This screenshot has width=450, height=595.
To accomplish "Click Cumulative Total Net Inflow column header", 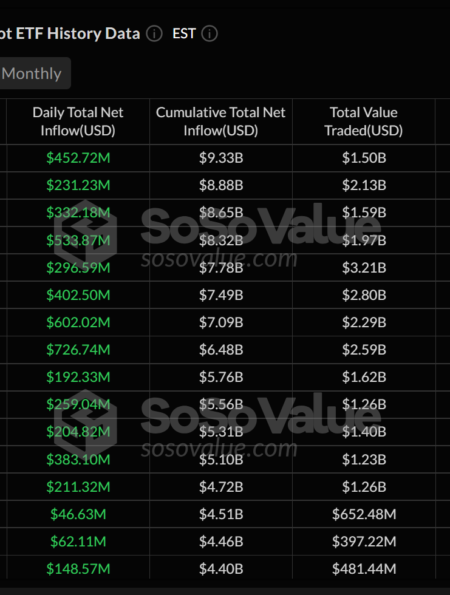I will tap(221, 121).
